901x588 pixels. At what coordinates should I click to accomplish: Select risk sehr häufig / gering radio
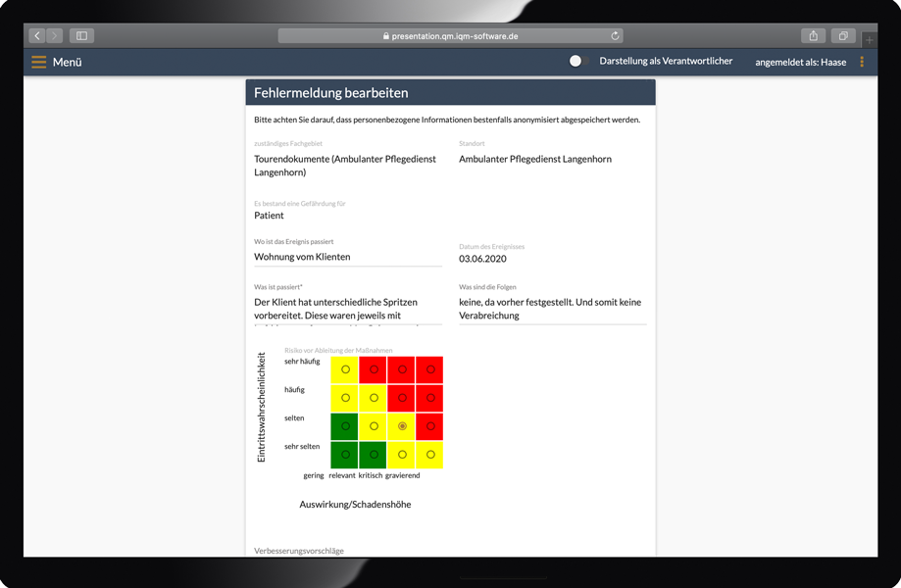(x=345, y=369)
